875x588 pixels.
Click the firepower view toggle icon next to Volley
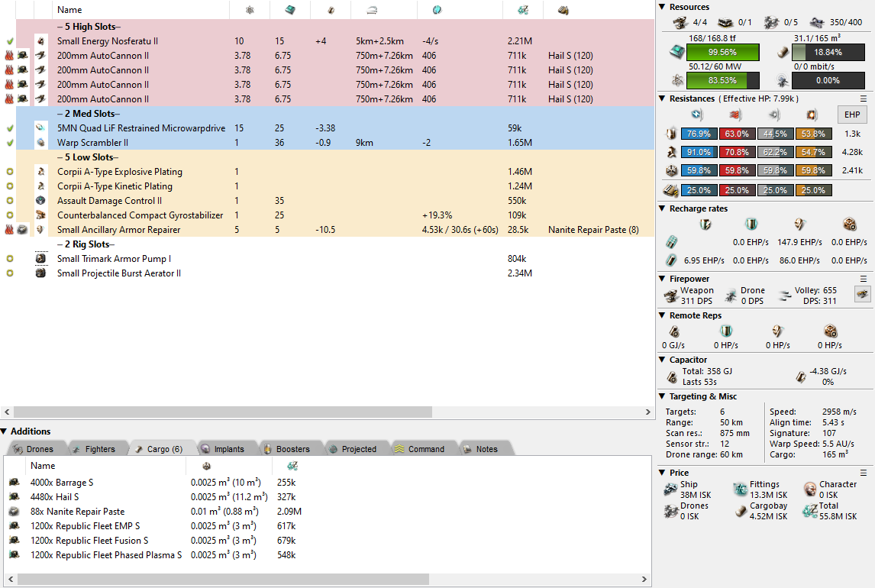click(862, 294)
